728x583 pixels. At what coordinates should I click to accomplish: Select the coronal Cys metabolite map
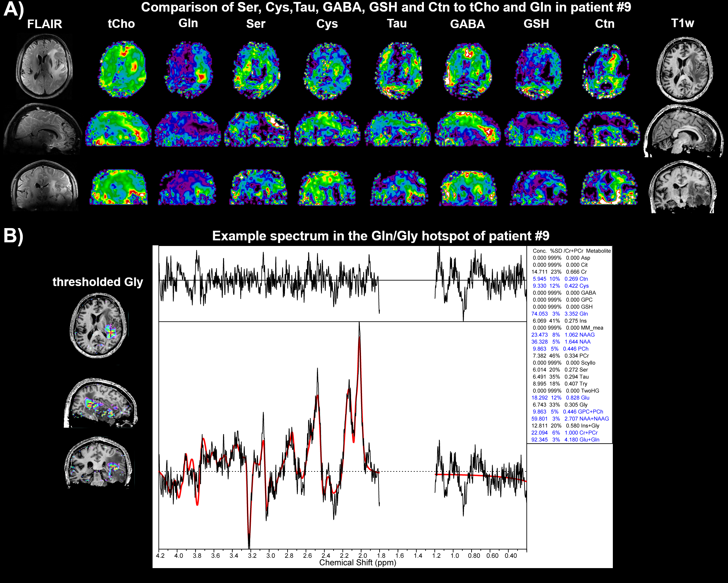tap(327, 188)
